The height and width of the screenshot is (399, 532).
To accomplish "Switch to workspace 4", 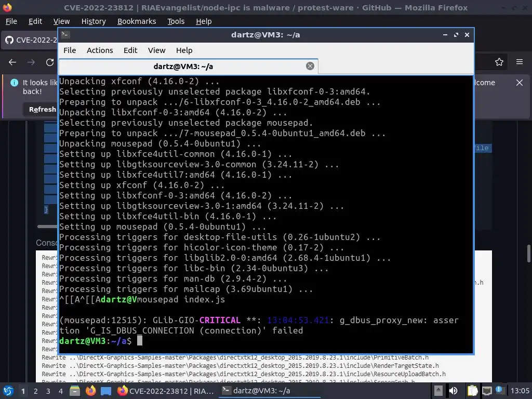I will pyautogui.click(x=61, y=391).
